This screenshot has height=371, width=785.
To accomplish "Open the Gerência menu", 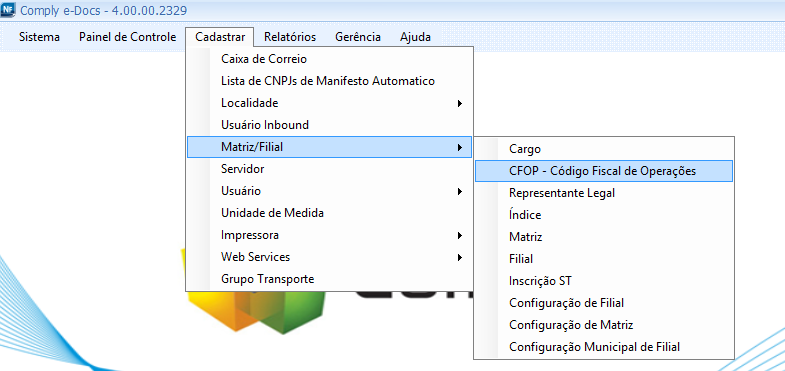I will click(358, 37).
